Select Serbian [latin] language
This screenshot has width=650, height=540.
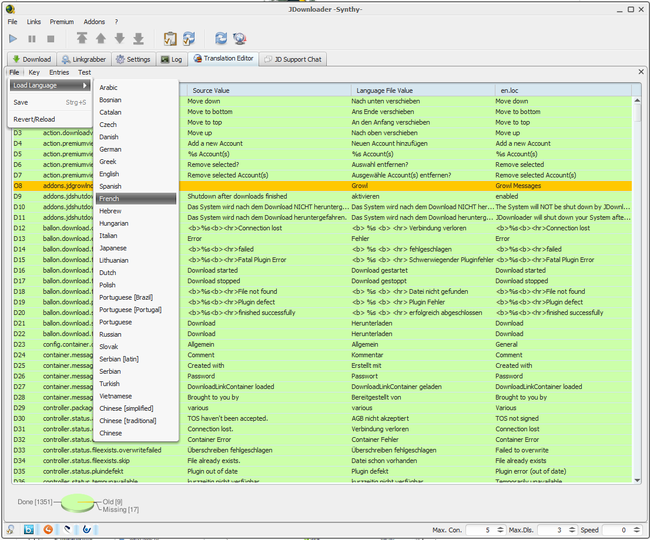coord(136,359)
